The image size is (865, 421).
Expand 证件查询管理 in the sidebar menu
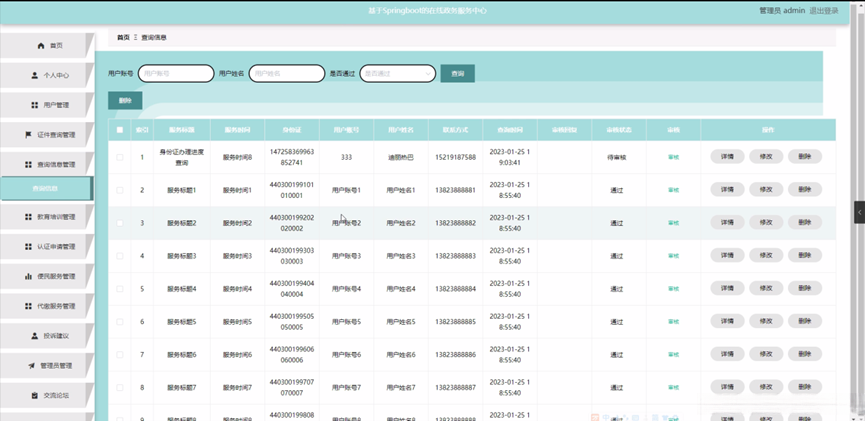pos(47,135)
